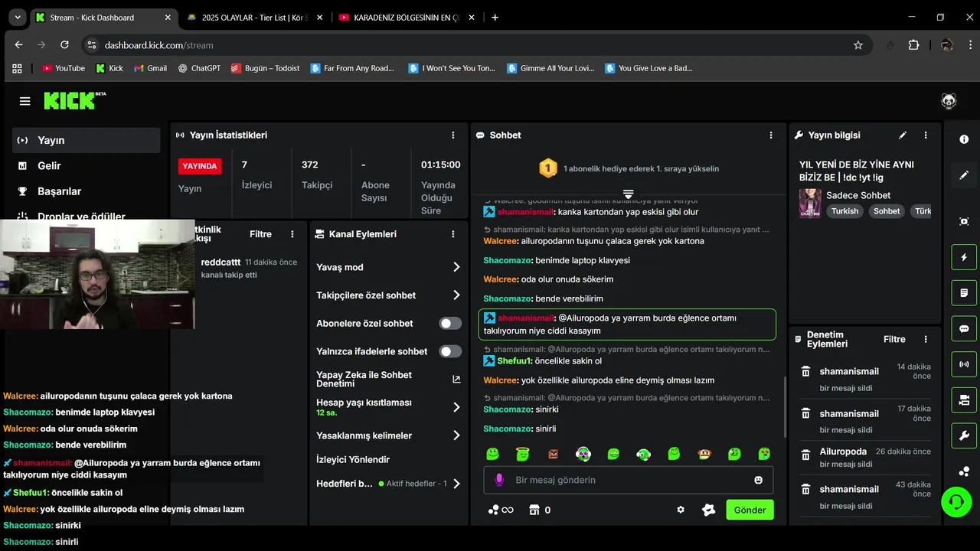Viewport: 980px width, 551px height.
Task: Open Yayın bilgisi three-dot menu
Action: [926, 135]
